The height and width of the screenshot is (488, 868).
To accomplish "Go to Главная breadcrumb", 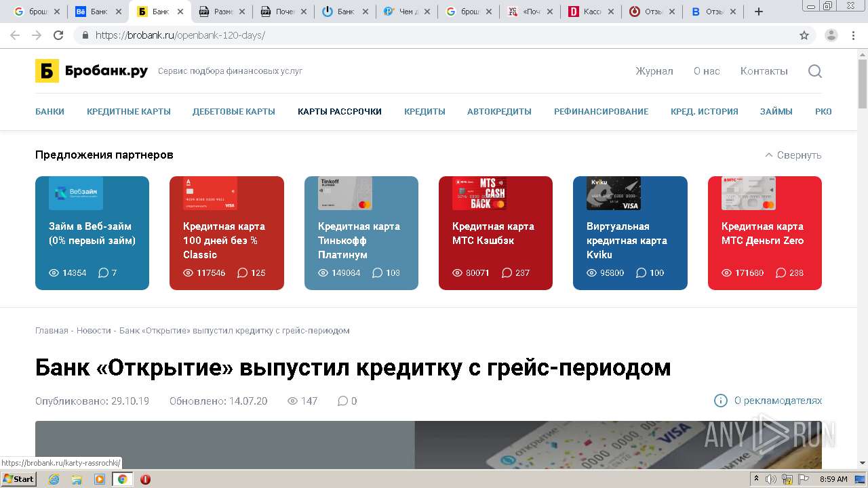I will pyautogui.click(x=52, y=331).
